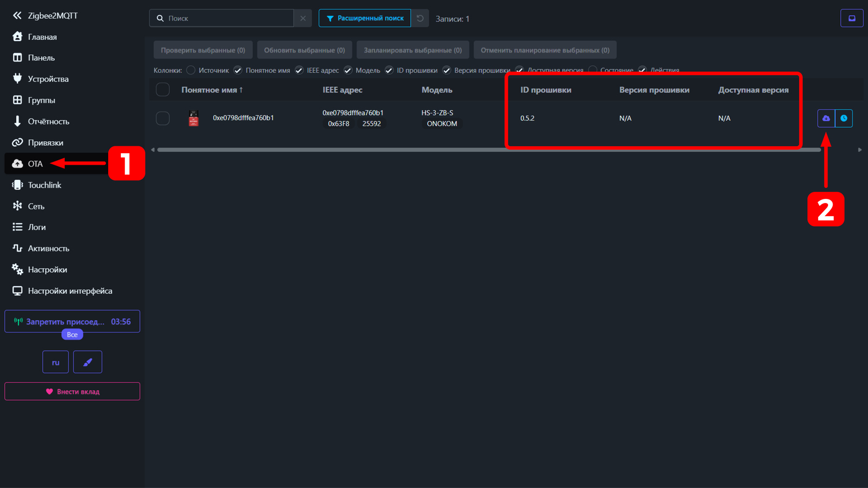The image size is (868, 488).
Task: Tick the select-all header checkbox
Action: [x=163, y=90]
